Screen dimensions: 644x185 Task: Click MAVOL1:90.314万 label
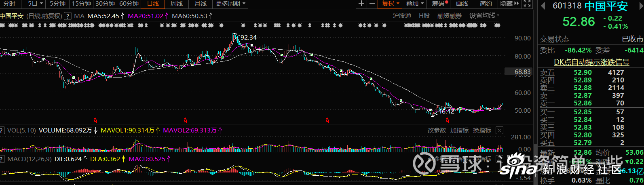128,130
